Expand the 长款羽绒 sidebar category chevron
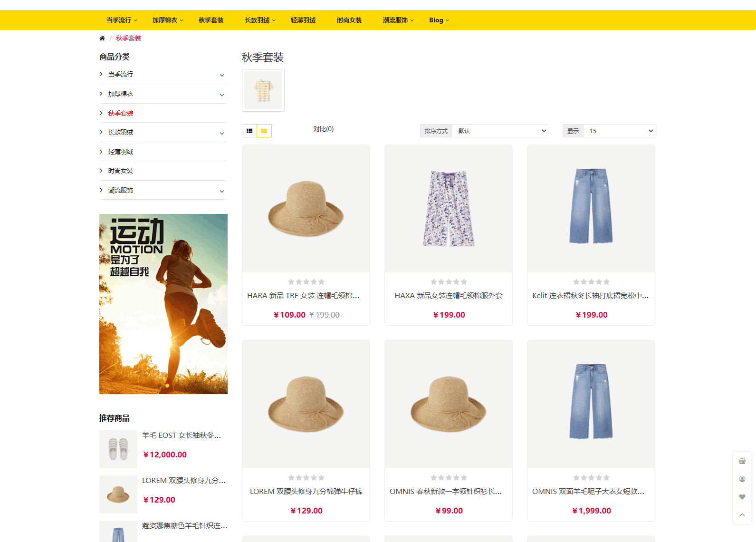The image size is (756, 542). pyautogui.click(x=221, y=133)
